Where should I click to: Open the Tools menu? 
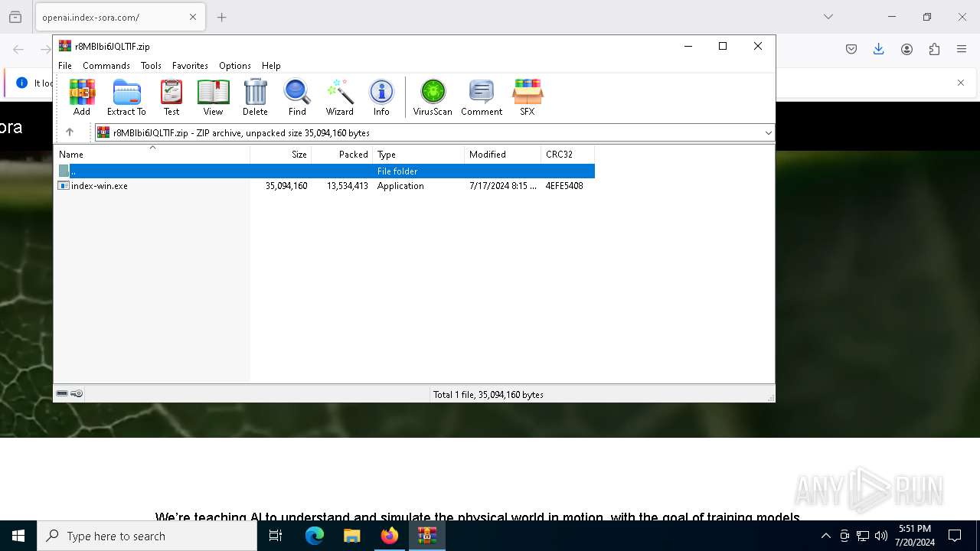(x=151, y=66)
